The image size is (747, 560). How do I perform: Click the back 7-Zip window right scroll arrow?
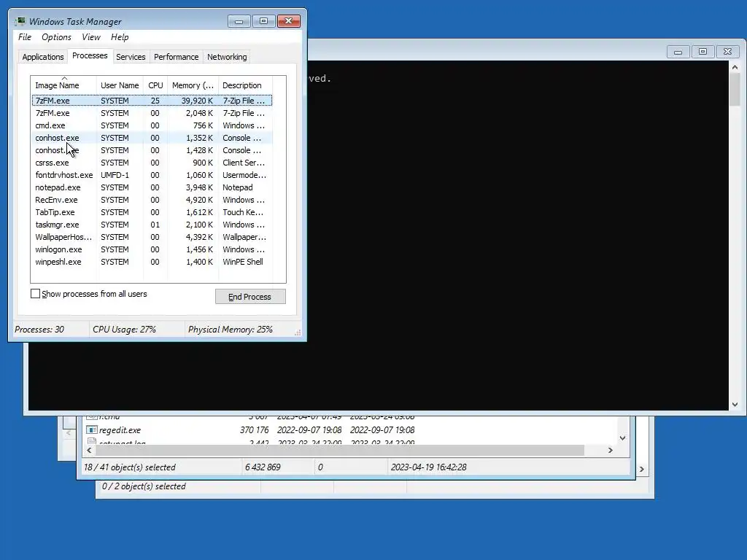pyautogui.click(x=642, y=469)
